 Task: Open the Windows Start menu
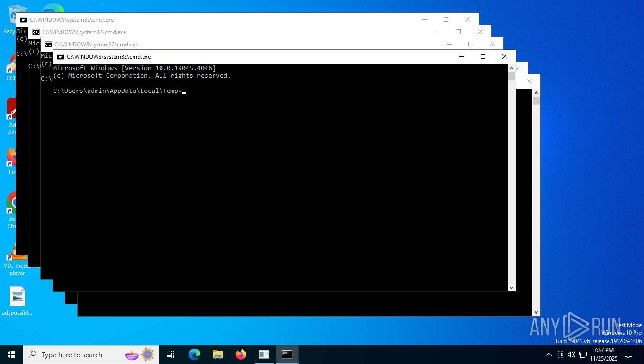click(11, 355)
